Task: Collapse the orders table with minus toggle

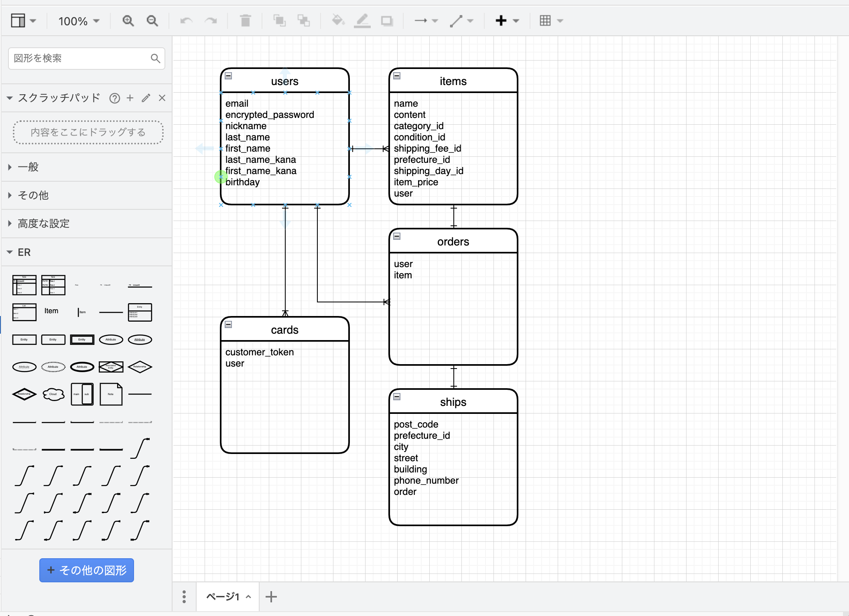Action: pyautogui.click(x=397, y=236)
